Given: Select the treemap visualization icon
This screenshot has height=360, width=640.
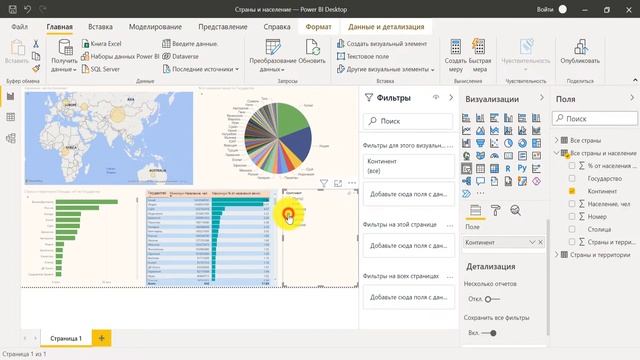Looking at the screenshot, I should tap(536, 143).
